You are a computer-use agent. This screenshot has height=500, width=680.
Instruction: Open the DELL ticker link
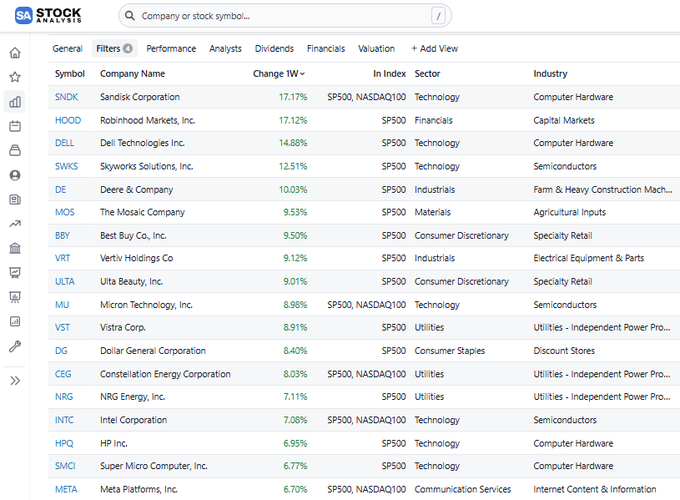point(64,143)
